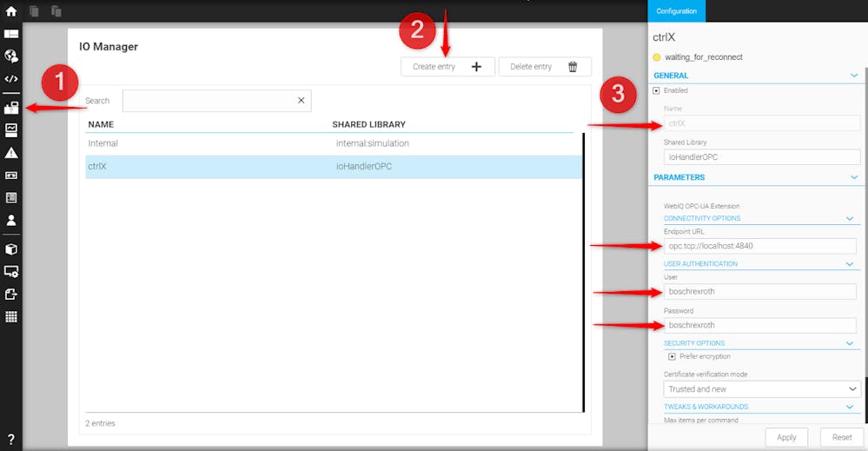Toggle the Prefer encryption checkbox

pyautogui.click(x=672, y=356)
